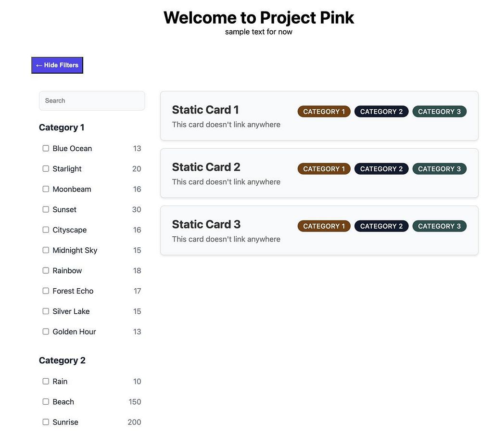Viewport: 481px width, 448px height.
Task: Click the green Category 3 badge on Static Card 3
Action: point(439,226)
